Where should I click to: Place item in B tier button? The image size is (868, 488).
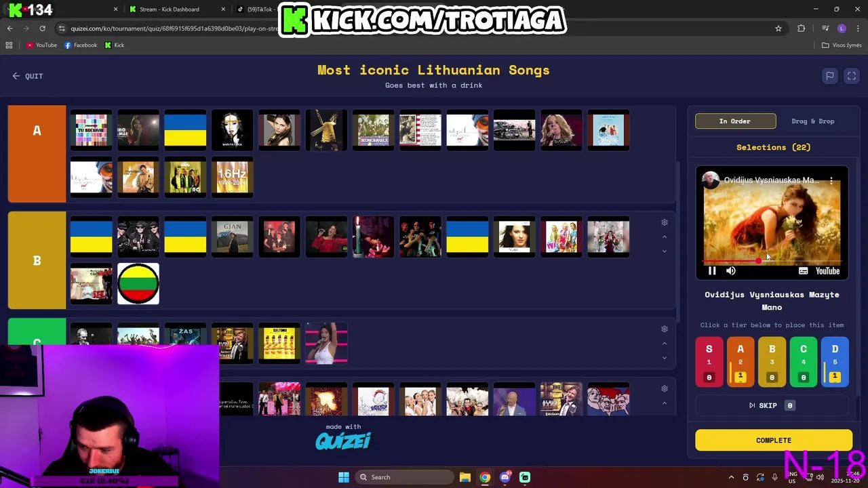click(772, 362)
